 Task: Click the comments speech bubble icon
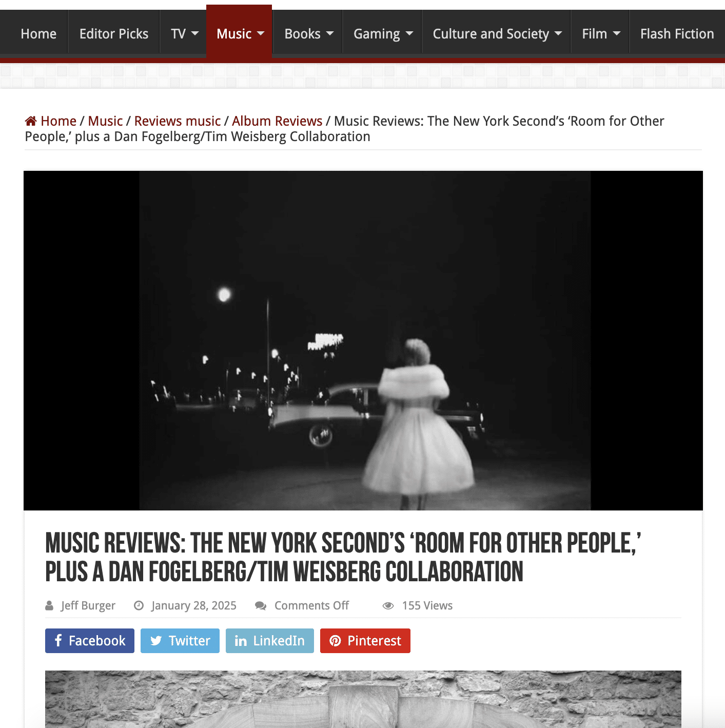click(261, 606)
